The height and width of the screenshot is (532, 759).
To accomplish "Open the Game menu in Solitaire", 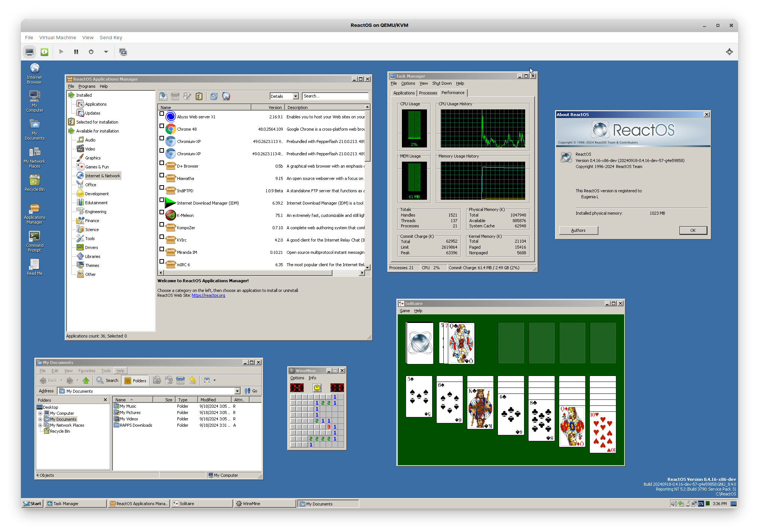I will 405,311.
